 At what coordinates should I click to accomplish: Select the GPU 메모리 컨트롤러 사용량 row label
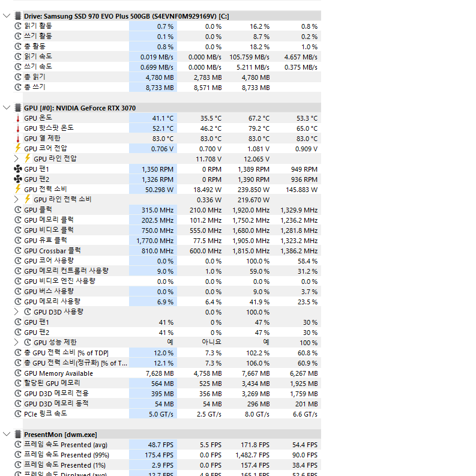point(66,271)
